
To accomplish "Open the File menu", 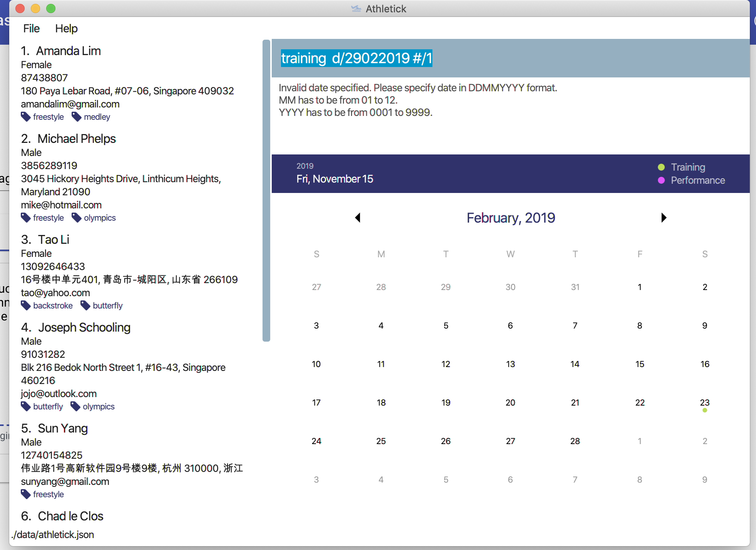I will coord(31,29).
